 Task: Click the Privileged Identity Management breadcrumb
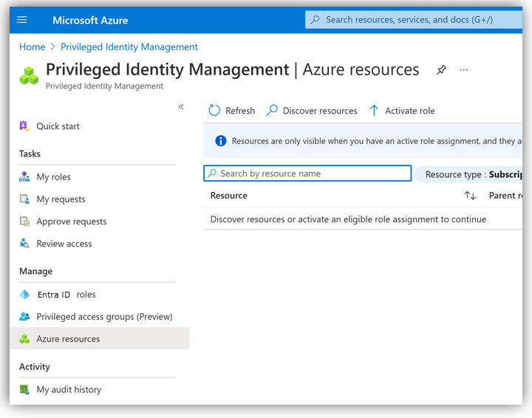129,47
